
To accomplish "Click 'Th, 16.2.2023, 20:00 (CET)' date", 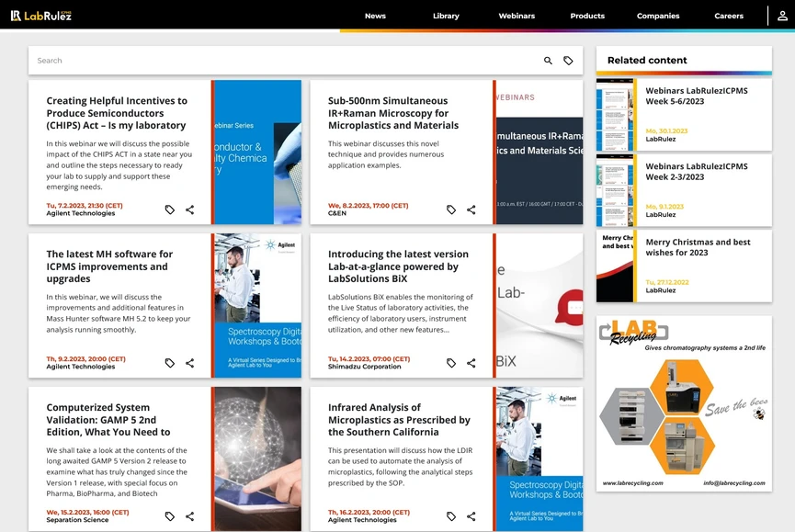I will pyautogui.click(x=369, y=512).
